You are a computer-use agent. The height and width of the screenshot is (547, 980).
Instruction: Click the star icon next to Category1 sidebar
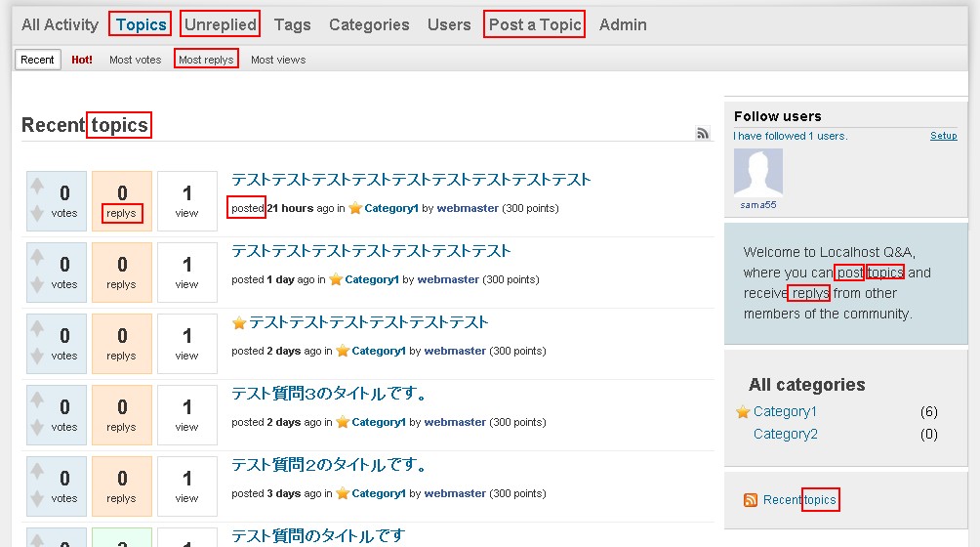743,412
